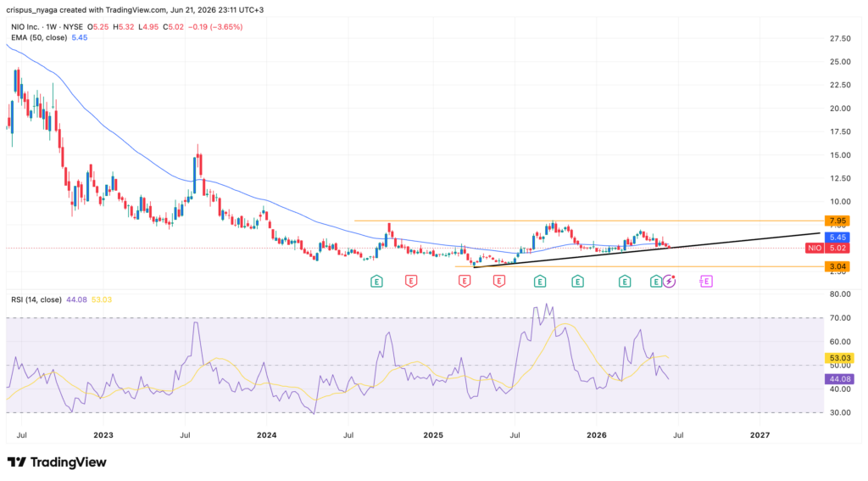Click the 44.08 value in the RSI legend

pyautogui.click(x=75, y=299)
